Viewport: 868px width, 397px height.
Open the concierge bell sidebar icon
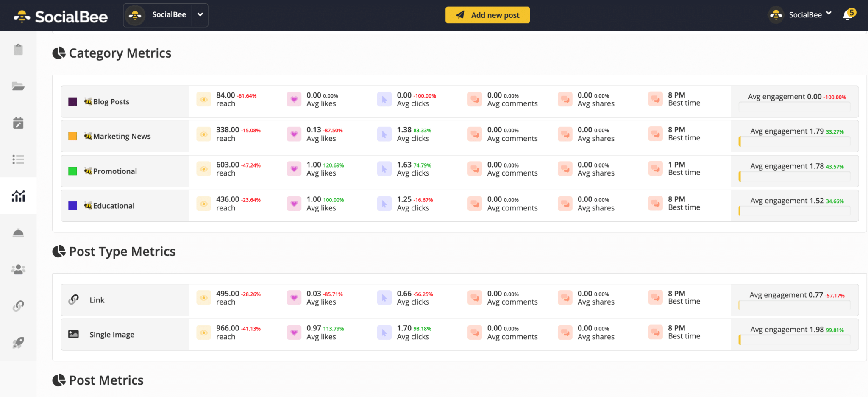pyautogui.click(x=18, y=233)
